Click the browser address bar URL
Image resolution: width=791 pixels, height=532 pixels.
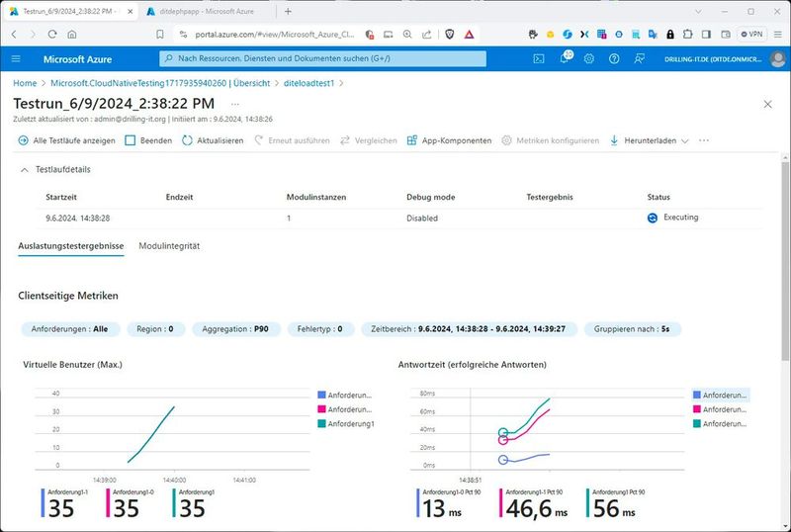(275, 35)
